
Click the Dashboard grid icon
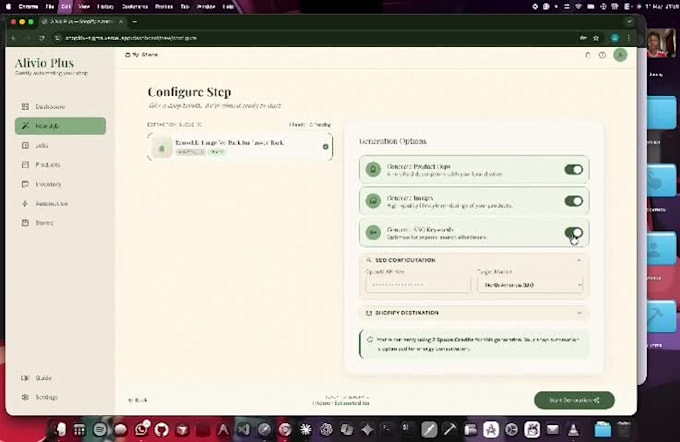coord(25,107)
